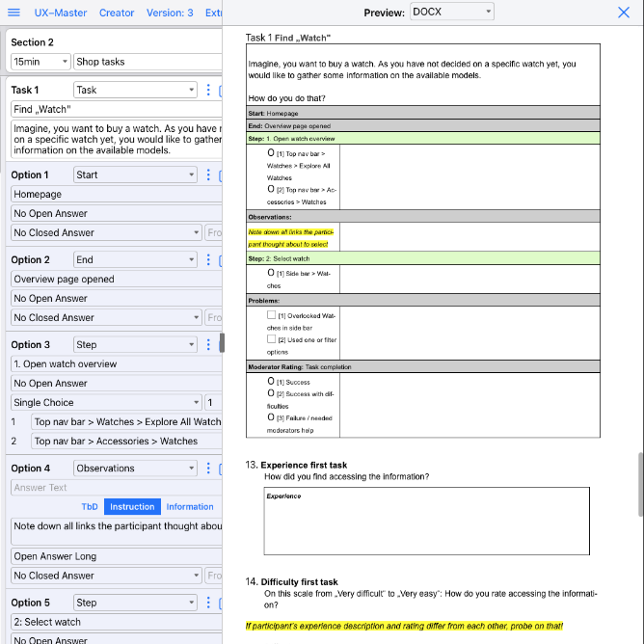This screenshot has height=644, width=644.
Task: Click the Difficulty first task heading
Action: coord(299,582)
